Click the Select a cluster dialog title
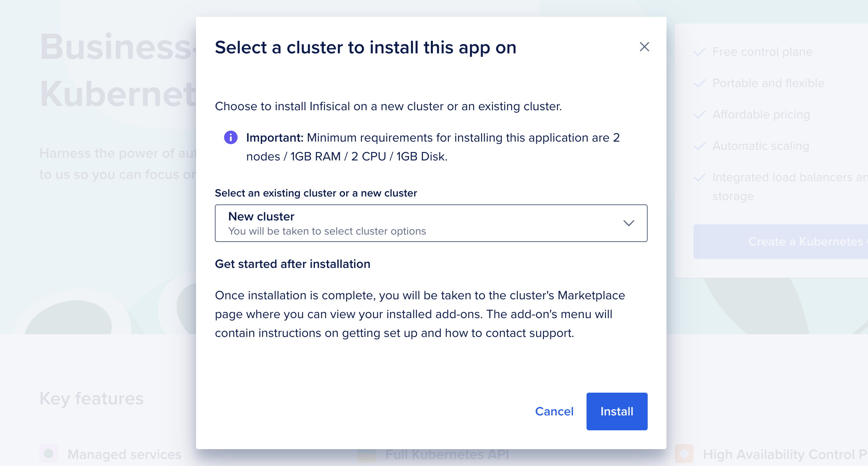 point(365,47)
